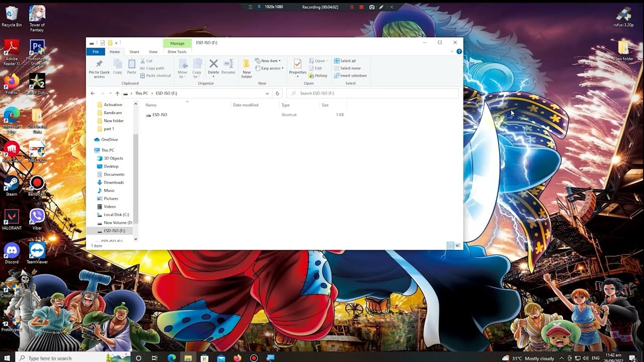Sort by the Name column header
Image resolution: width=644 pixels, height=362 pixels.
(187, 105)
